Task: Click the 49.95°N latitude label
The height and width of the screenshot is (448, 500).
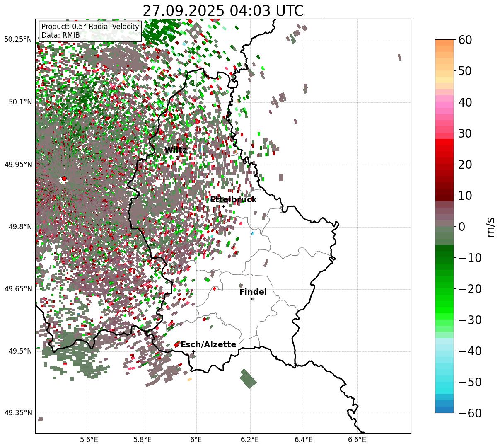Action: point(18,165)
